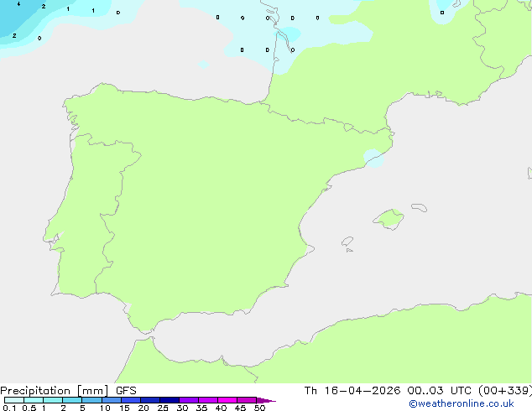Click the 40–45 mm magenta legend swatch

point(227,400)
